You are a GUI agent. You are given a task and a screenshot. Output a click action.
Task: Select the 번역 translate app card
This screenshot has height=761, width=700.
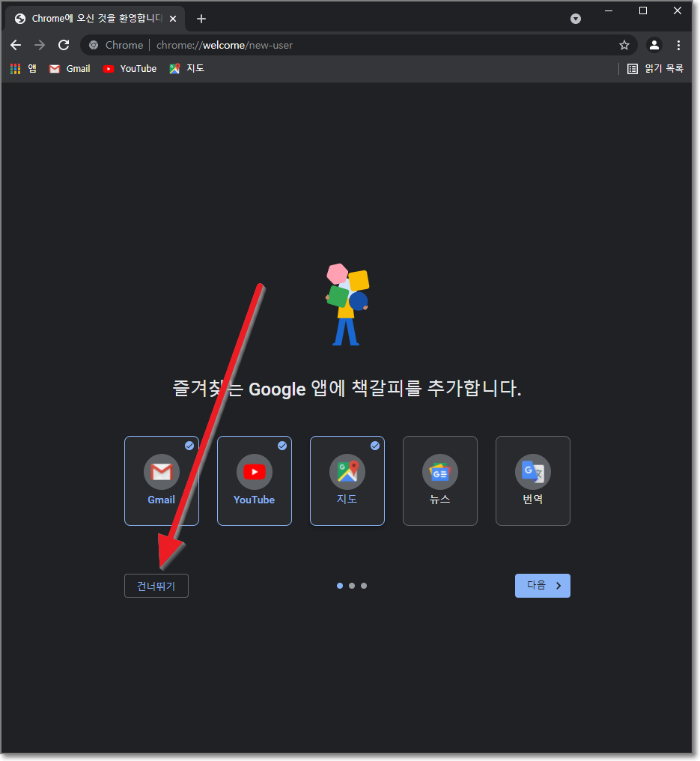pyautogui.click(x=532, y=480)
